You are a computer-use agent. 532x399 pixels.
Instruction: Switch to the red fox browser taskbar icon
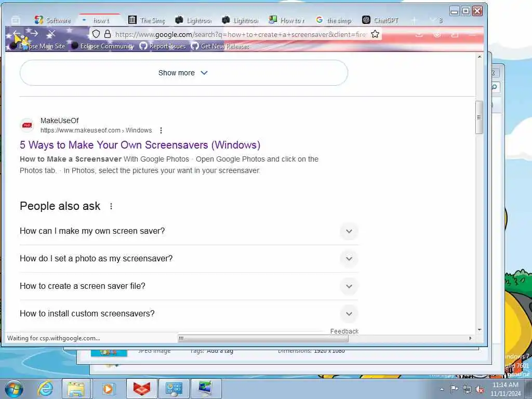coord(141,389)
